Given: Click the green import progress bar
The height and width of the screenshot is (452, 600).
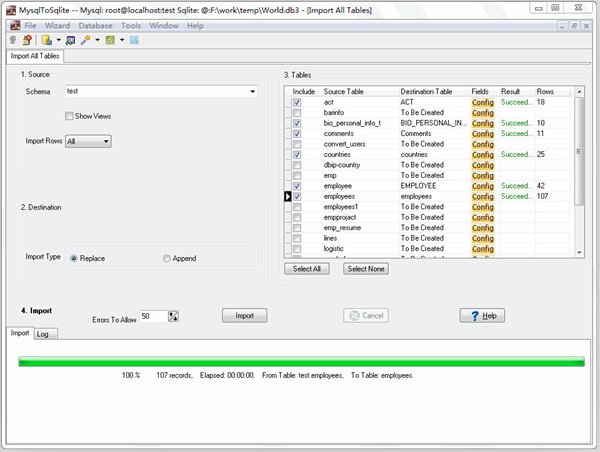Looking at the screenshot, I should pyautogui.click(x=302, y=362).
